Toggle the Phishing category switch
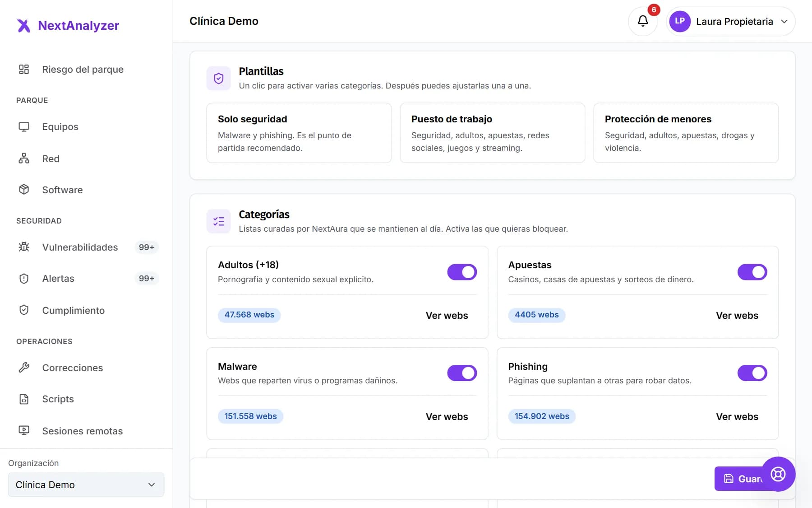 coord(752,373)
